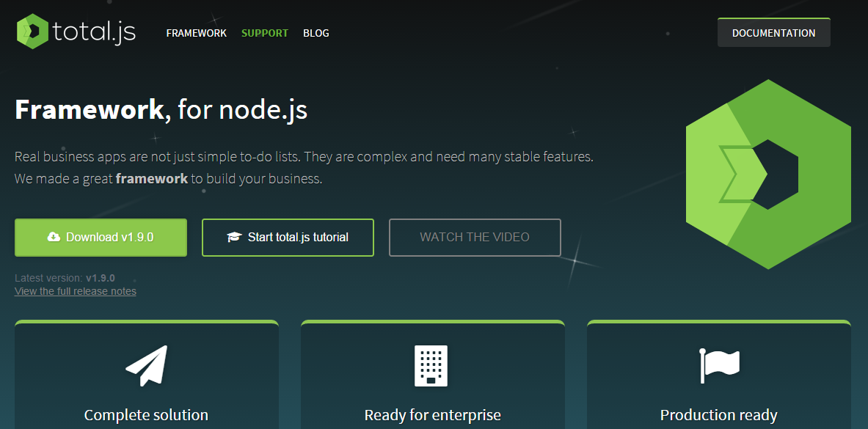Click the office building enterprise icon
The height and width of the screenshot is (429, 868).
click(x=431, y=365)
